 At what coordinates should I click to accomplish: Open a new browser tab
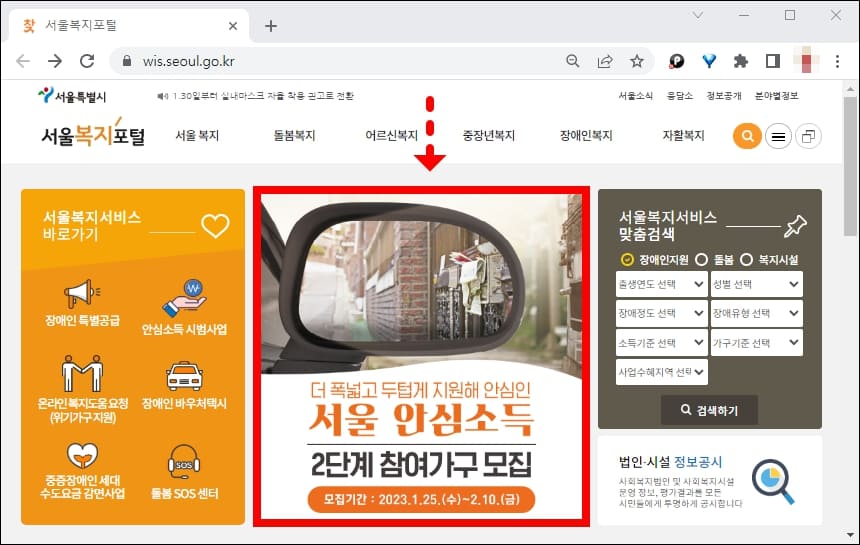[x=271, y=26]
